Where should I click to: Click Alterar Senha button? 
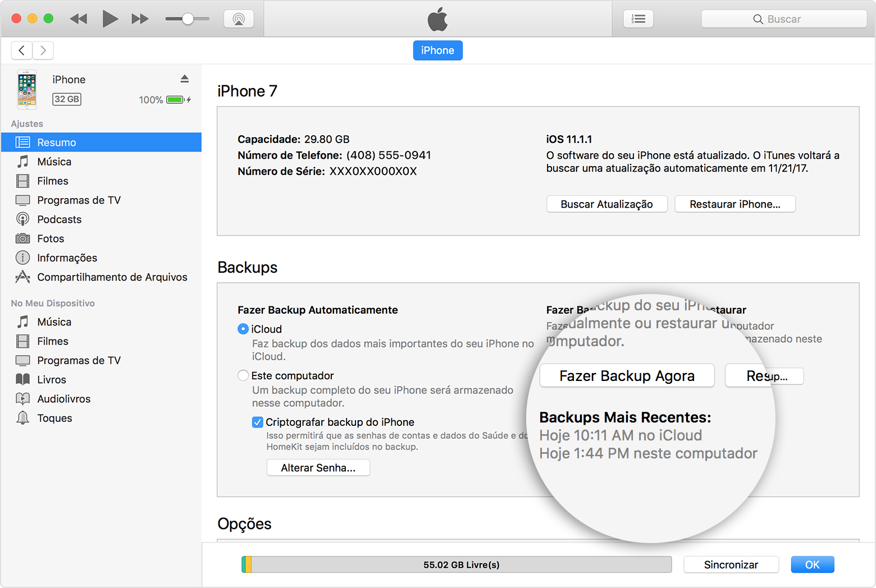click(318, 468)
